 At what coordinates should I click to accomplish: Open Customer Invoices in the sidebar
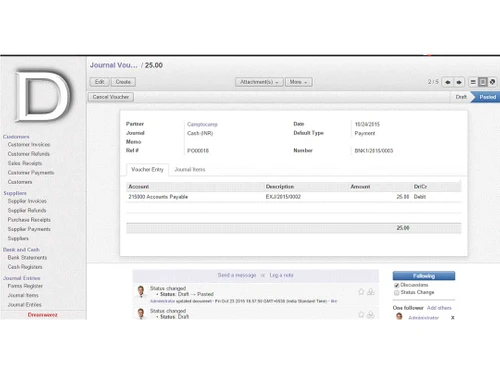tap(29, 145)
